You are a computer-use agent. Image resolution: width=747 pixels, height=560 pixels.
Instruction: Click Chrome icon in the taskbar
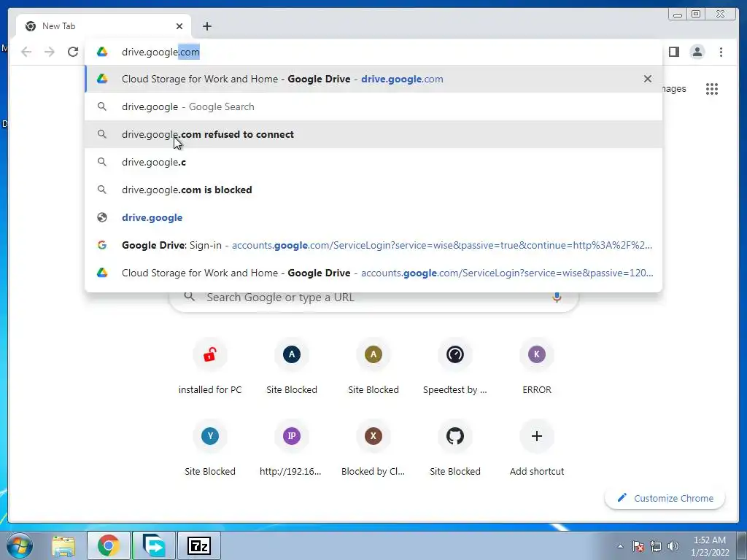(x=109, y=545)
